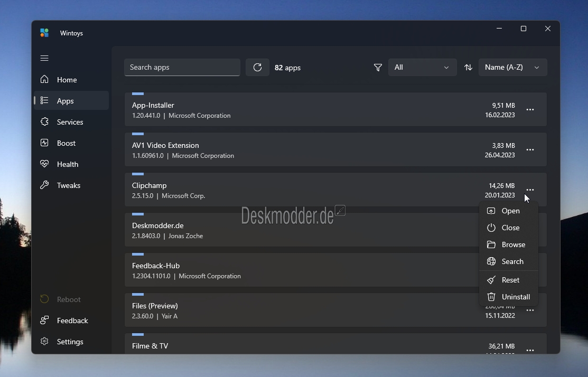Click the Open launch icon
The height and width of the screenshot is (377, 588).
pyautogui.click(x=491, y=211)
